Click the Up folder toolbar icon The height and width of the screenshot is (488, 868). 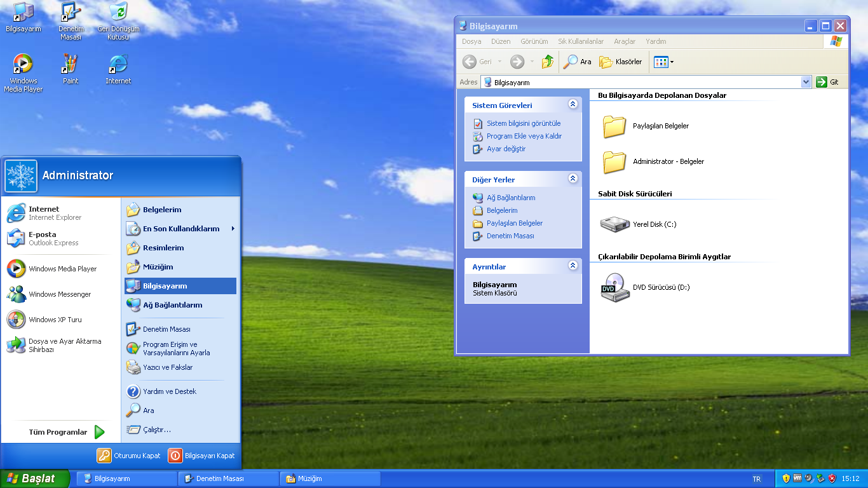pyautogui.click(x=548, y=62)
